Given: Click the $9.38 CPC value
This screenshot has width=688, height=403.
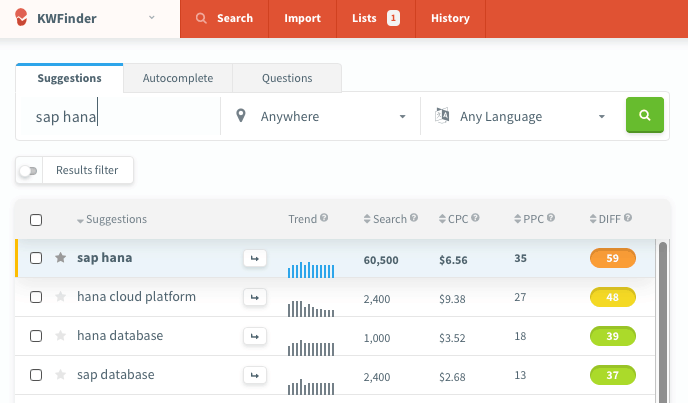Looking at the screenshot, I should pos(452,299).
